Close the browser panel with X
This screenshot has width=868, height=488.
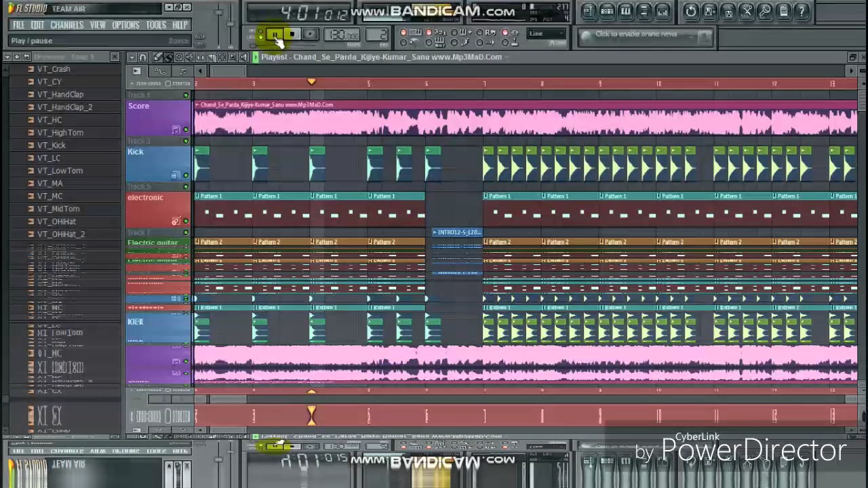click(115, 58)
